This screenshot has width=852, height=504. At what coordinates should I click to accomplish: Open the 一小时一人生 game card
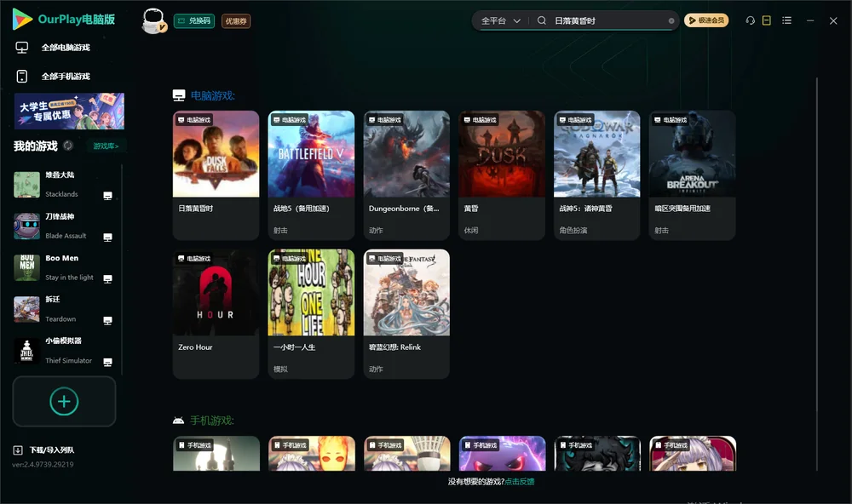tap(311, 313)
